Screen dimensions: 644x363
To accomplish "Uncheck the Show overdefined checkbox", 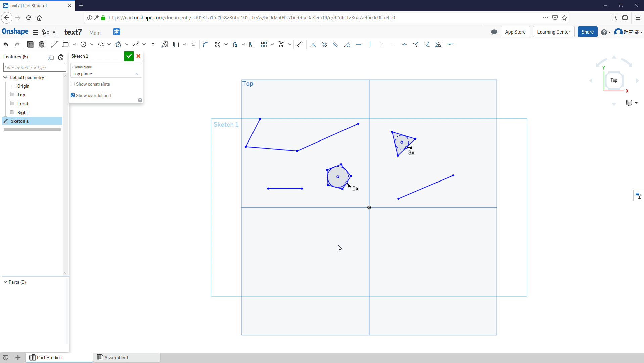I will 73,95.
